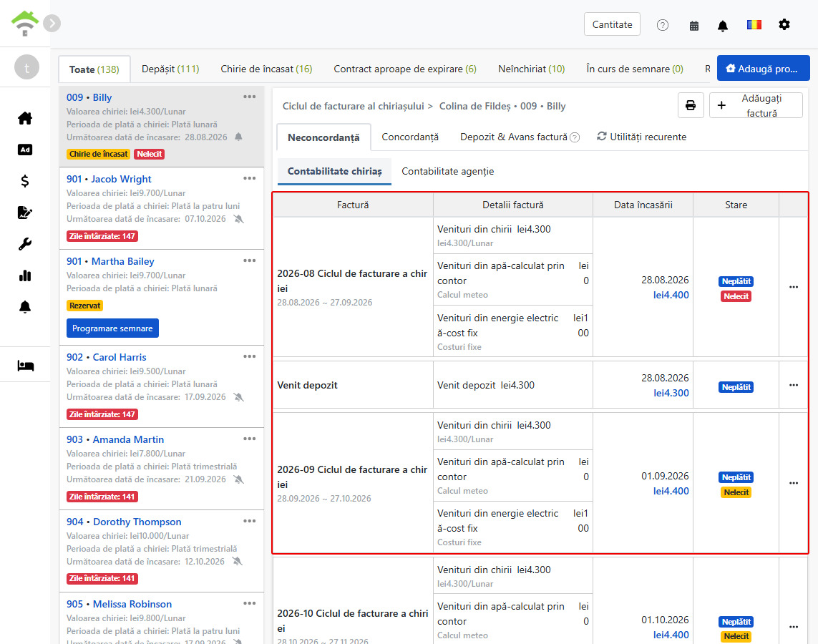Open the contract signing sidebar icon
The height and width of the screenshot is (644, 818).
(25, 213)
